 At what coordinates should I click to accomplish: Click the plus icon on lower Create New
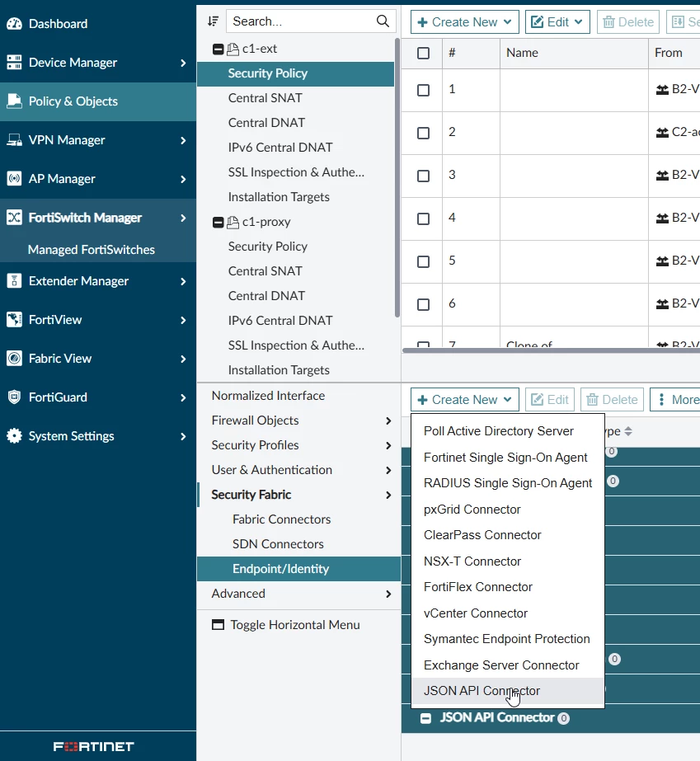point(422,400)
